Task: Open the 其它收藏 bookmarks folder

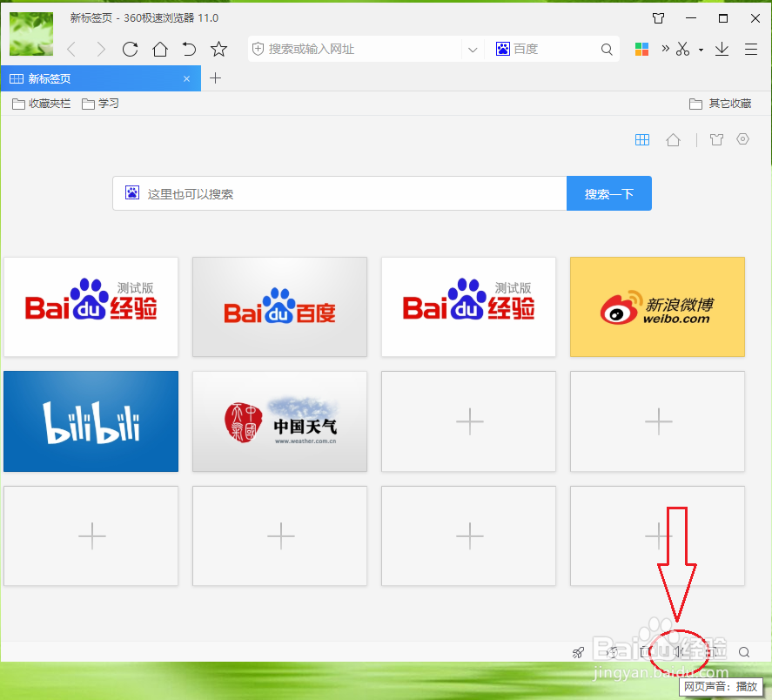Action: pos(721,104)
